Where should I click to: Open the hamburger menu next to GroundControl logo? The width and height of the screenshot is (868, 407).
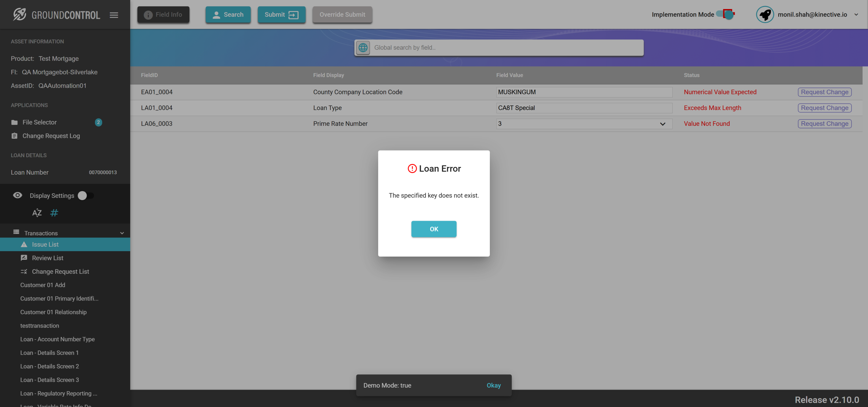114,15
